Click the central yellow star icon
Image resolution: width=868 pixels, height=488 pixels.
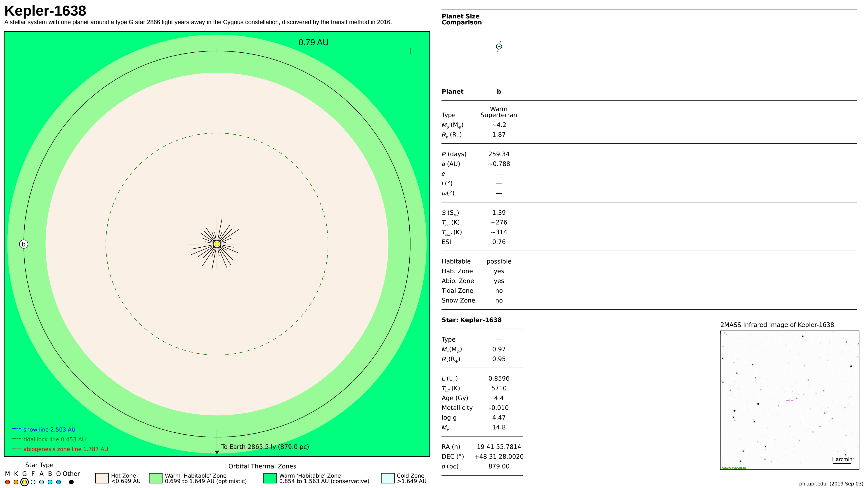tap(217, 244)
